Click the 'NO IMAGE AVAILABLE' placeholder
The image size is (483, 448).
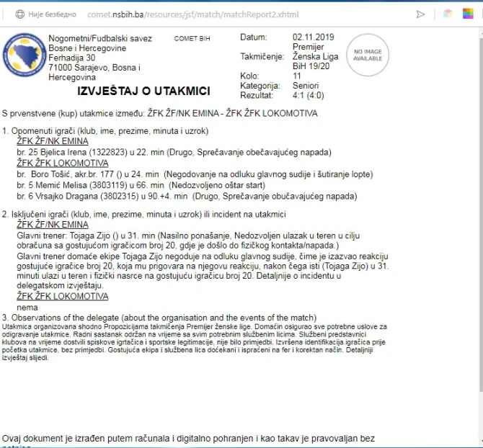(x=368, y=55)
